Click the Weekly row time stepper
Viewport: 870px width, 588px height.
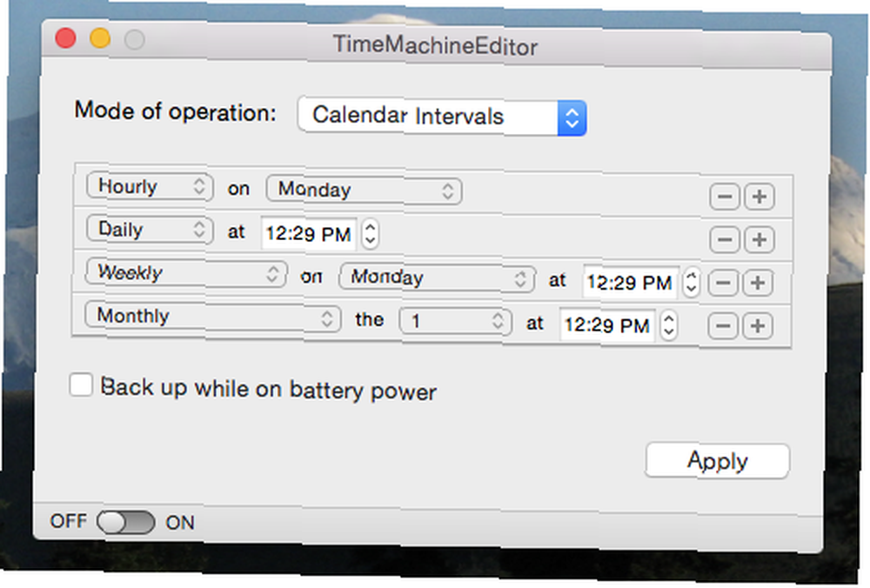(691, 283)
